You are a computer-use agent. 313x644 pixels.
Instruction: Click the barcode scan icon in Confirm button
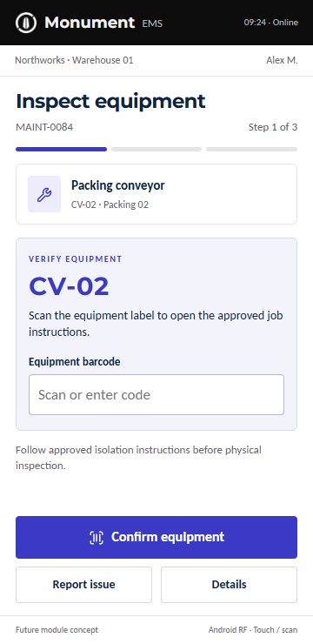(x=97, y=537)
